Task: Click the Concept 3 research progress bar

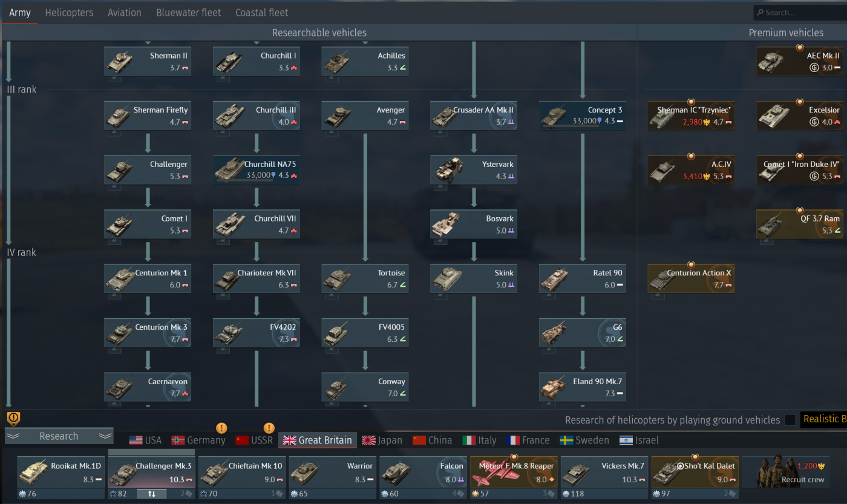Action: pyautogui.click(x=571, y=126)
